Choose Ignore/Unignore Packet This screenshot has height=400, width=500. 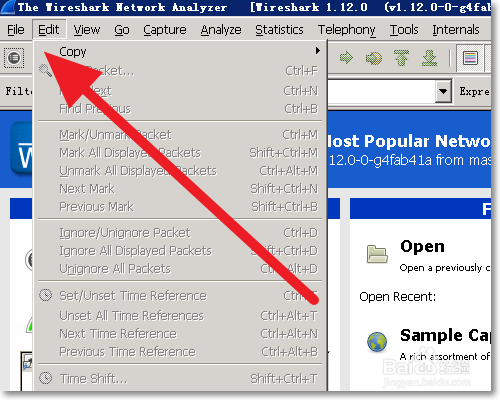click(x=180, y=233)
